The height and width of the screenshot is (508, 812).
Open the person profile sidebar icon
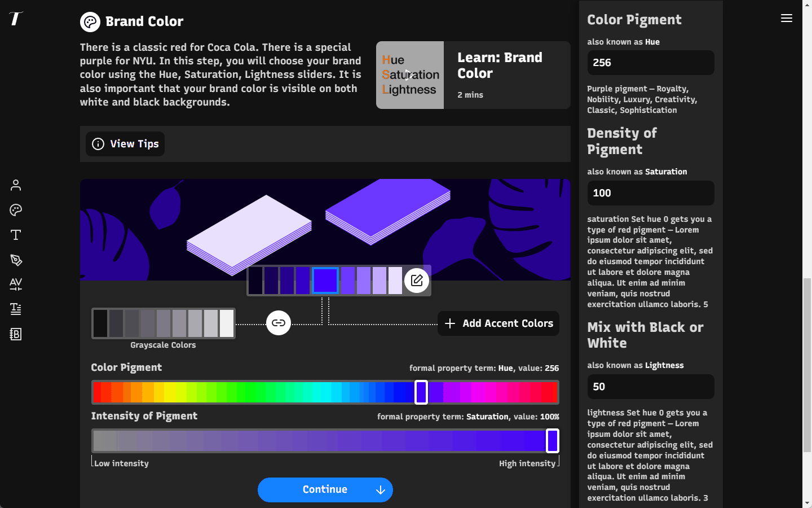pyautogui.click(x=16, y=185)
